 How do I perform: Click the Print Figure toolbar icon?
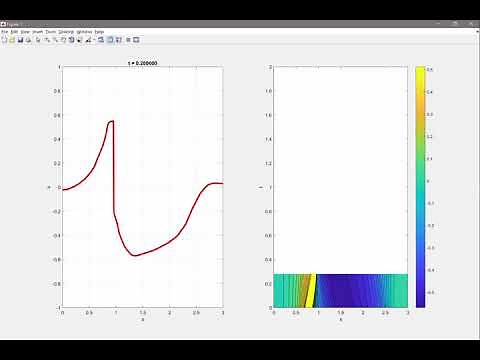[x=29, y=40]
